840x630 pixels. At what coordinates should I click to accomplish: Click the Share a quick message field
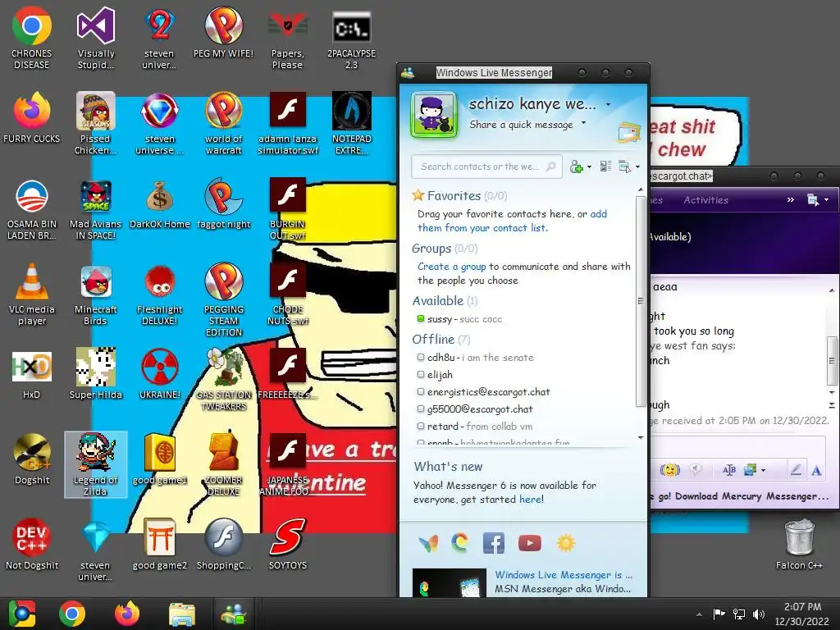tap(521, 125)
